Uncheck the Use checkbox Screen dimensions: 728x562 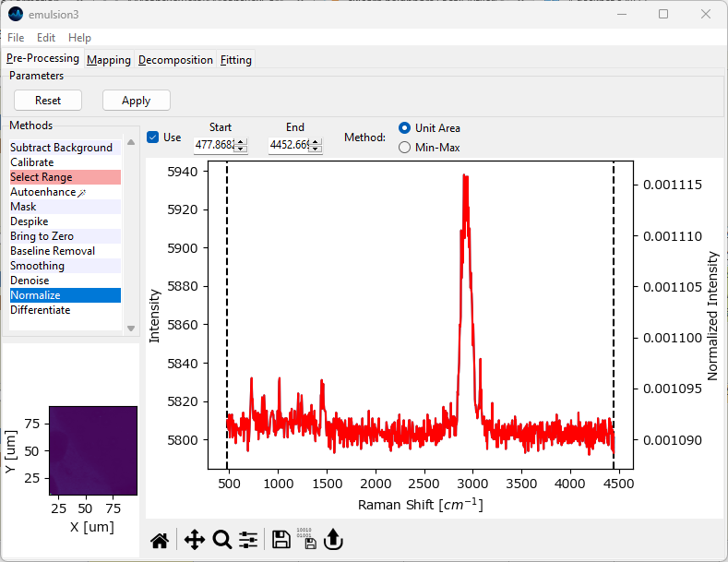click(x=153, y=138)
